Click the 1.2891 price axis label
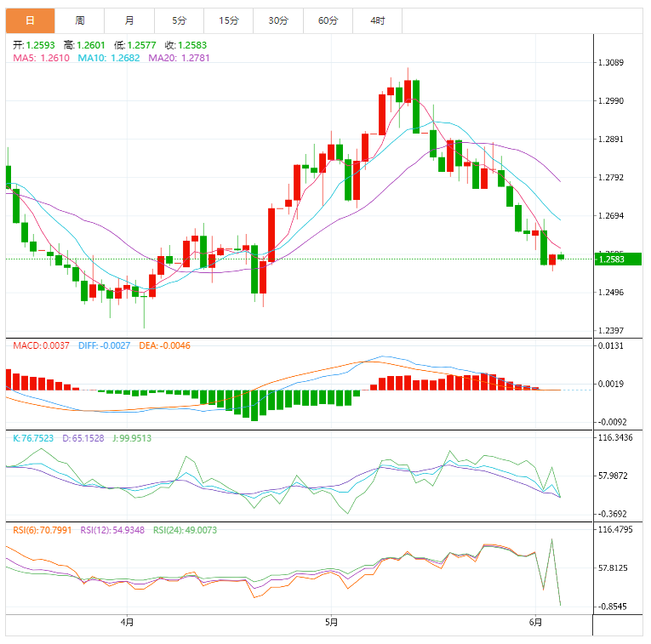The width and height of the screenshot is (651, 644). (611, 139)
